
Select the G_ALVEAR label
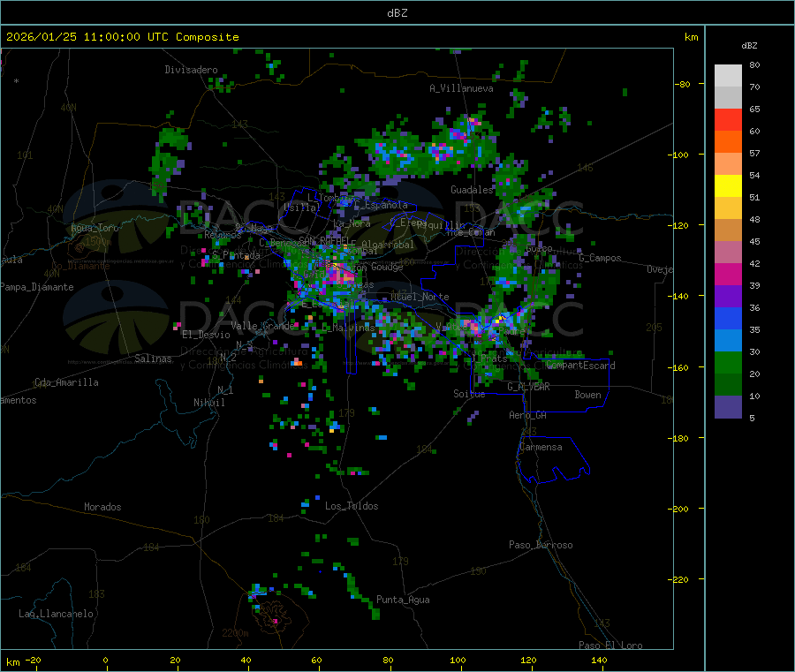pos(529,387)
